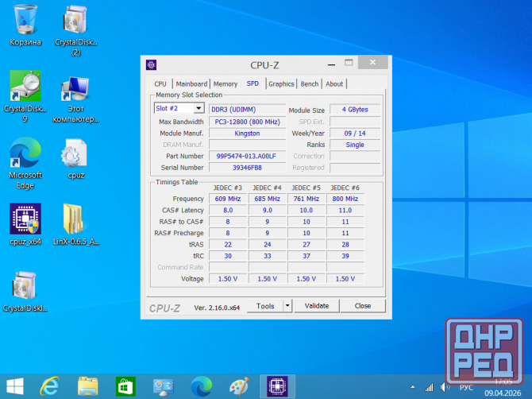Switch input language via РУС indicator
This screenshot has width=532, height=399.
(467, 387)
